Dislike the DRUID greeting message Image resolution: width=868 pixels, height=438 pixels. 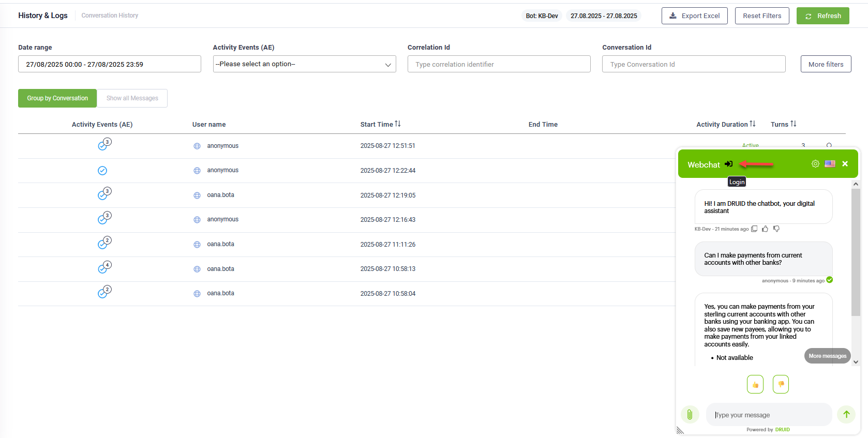pyautogui.click(x=776, y=229)
